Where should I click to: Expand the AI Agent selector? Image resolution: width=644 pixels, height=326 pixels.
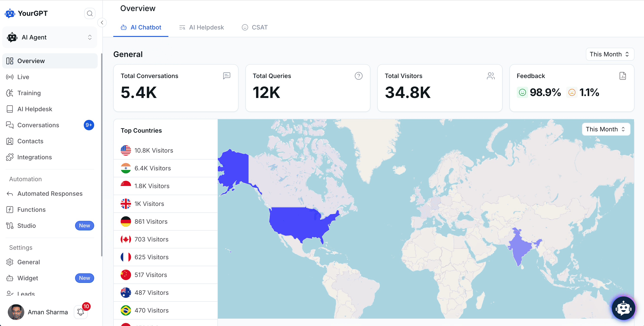point(49,37)
